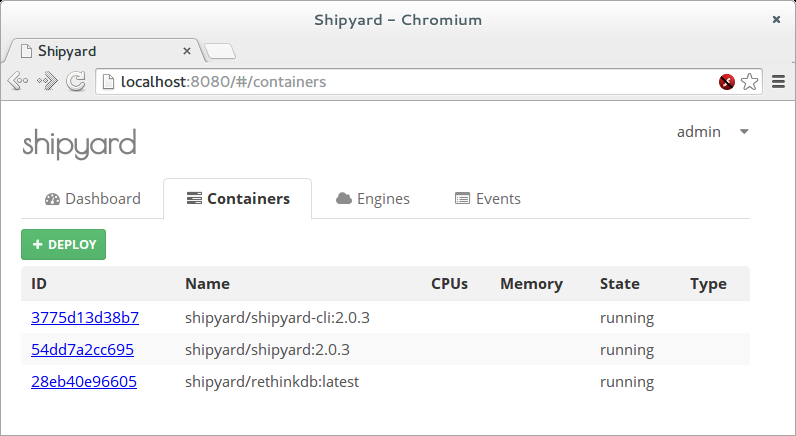Click the Name column header
Image resolution: width=796 pixels, height=436 pixels.
click(207, 284)
